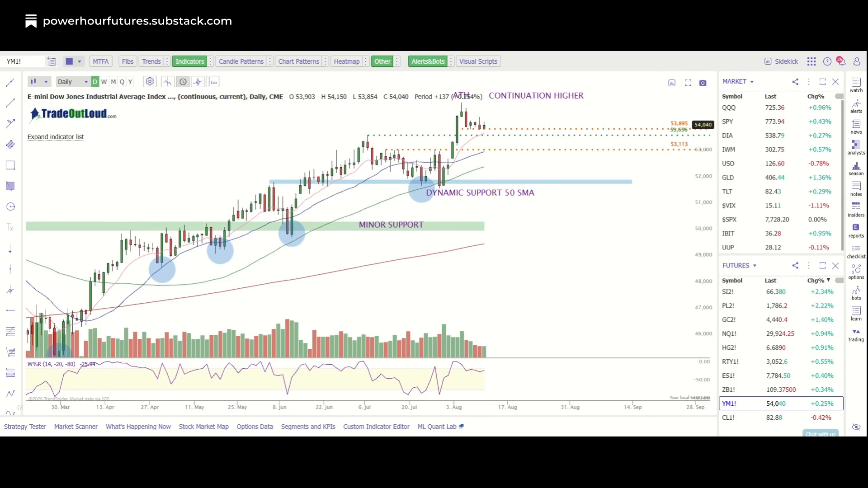The height and width of the screenshot is (488, 868).
Task: Click the blue chart color swatch
Action: pyautogui.click(x=69, y=61)
